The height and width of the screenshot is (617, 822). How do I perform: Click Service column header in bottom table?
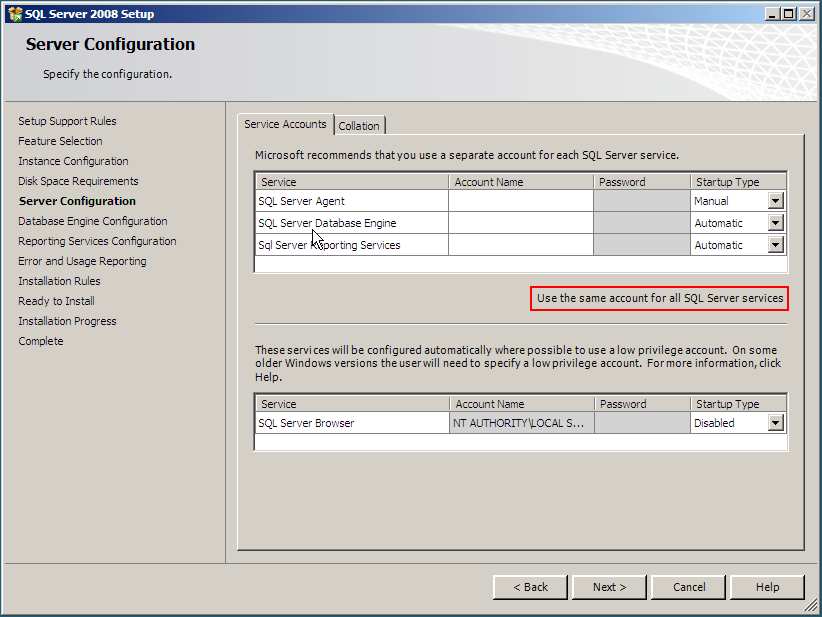point(352,404)
